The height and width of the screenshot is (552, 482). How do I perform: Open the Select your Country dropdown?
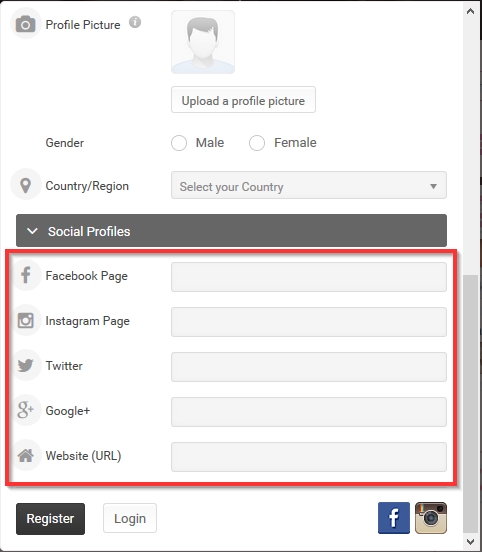click(x=309, y=186)
